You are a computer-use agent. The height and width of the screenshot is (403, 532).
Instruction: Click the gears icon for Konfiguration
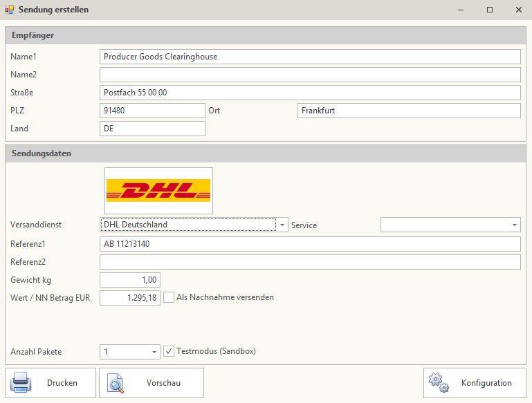tap(438, 382)
